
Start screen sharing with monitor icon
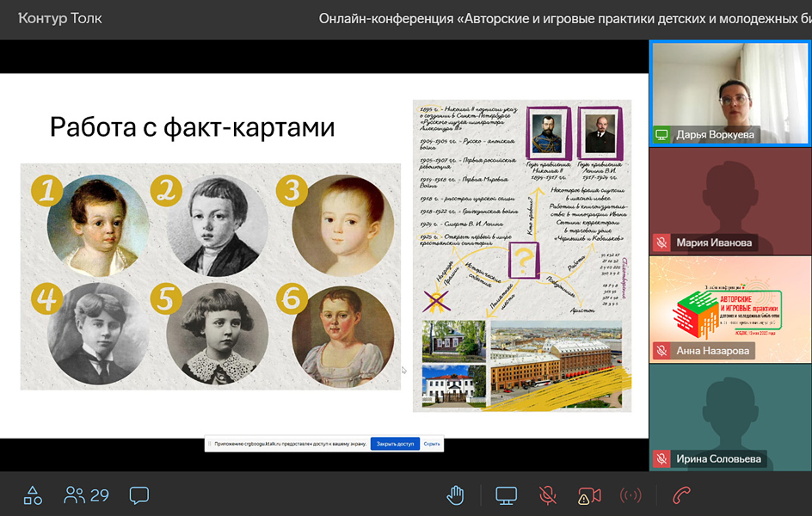506,495
